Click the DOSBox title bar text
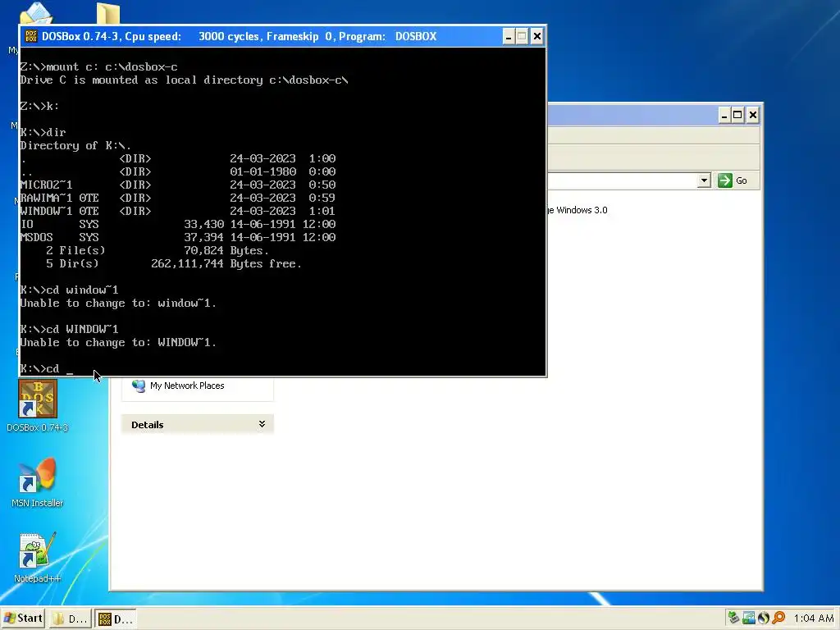 [x=239, y=36]
